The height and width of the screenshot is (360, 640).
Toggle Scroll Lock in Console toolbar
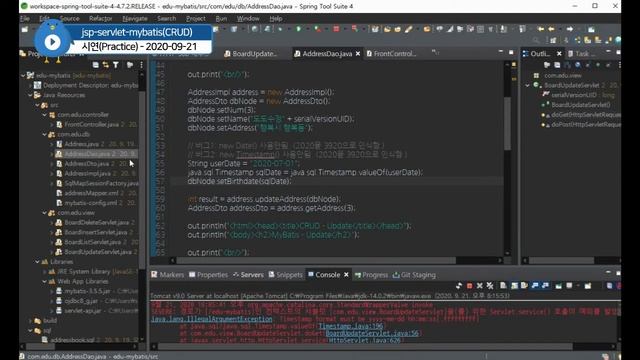click(514, 286)
